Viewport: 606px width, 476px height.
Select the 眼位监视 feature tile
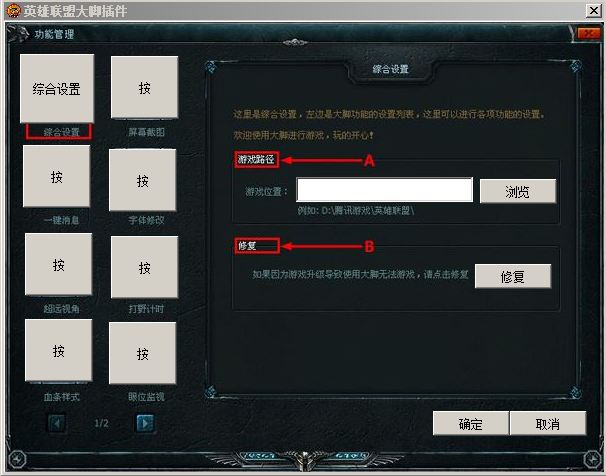pos(143,353)
